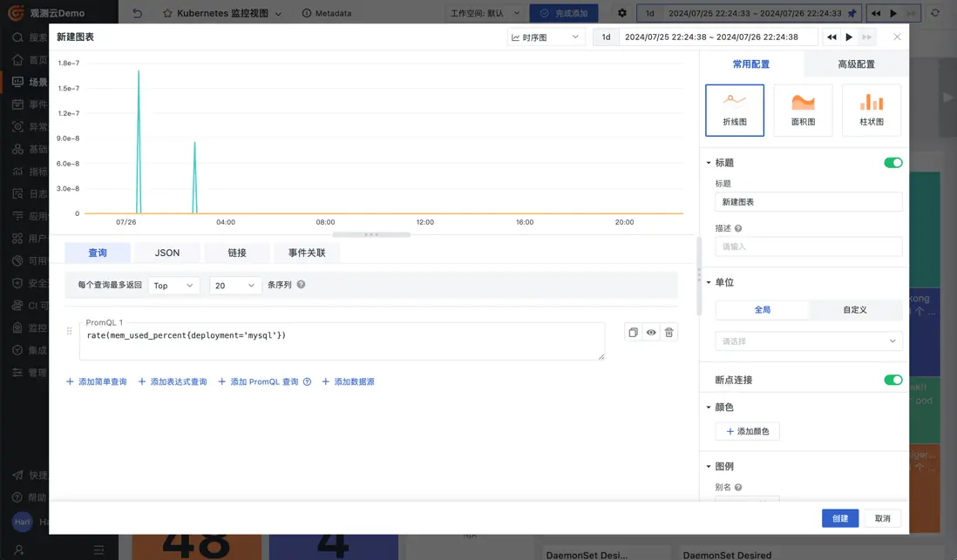957x560 pixels.
Task: Open the settings gear in the top bar
Action: click(621, 13)
